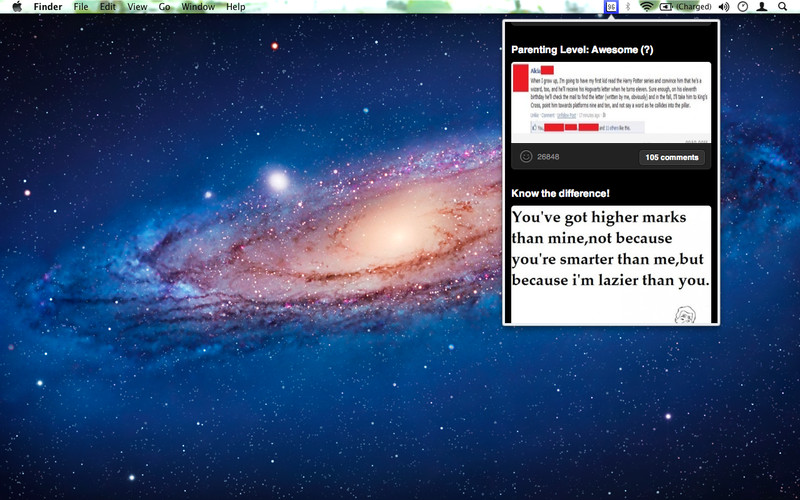This screenshot has height=500, width=800.
Task: Click the 'Parenting Level: Awesome (?)' title
Action: tap(582, 50)
